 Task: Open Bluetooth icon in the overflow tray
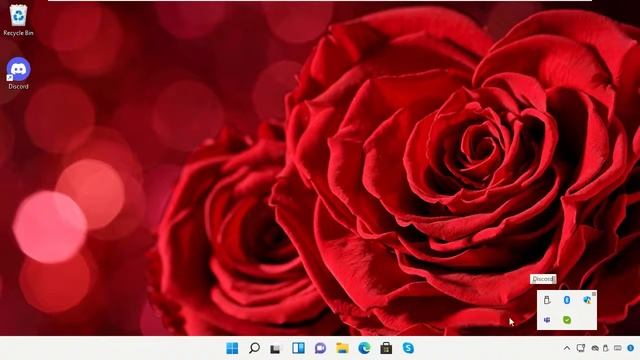pos(567,300)
